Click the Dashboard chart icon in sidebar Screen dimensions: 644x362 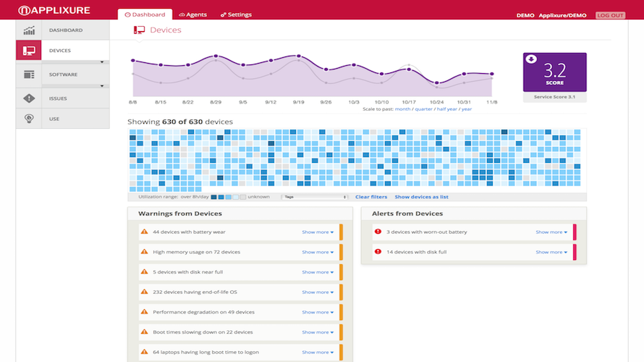(x=29, y=30)
